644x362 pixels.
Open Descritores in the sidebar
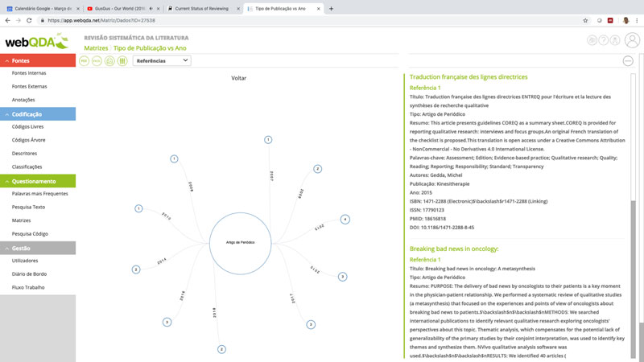(24, 154)
